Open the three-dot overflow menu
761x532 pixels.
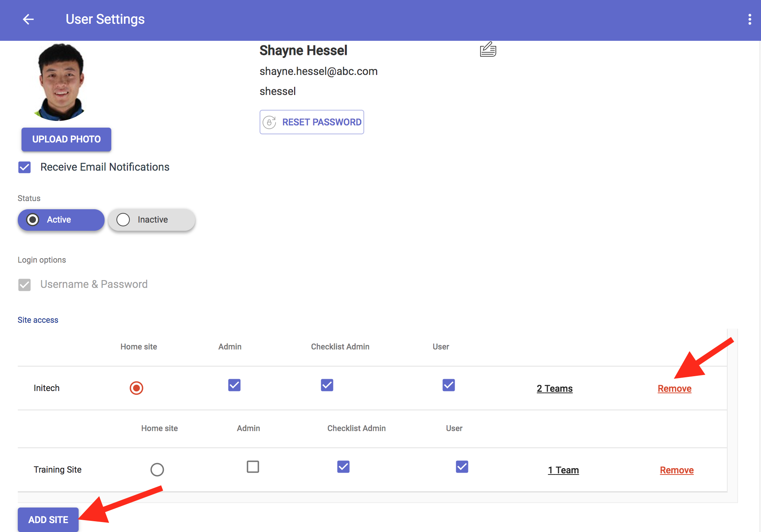(x=750, y=19)
